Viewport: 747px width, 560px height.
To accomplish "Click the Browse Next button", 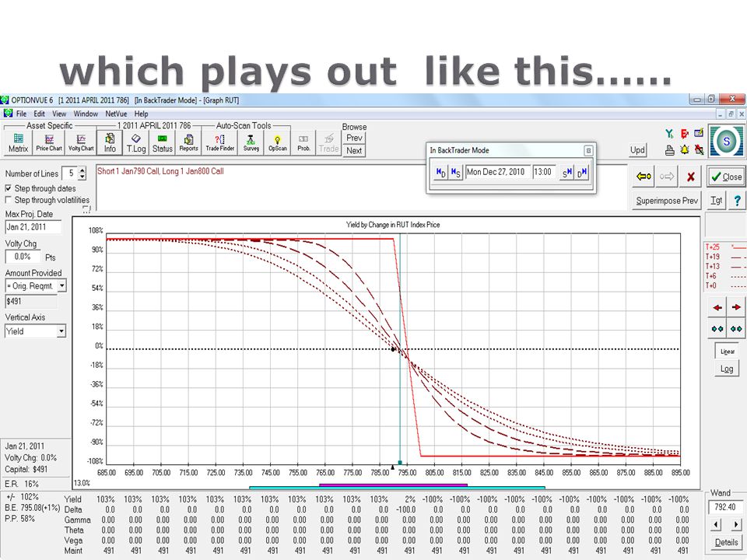I will [354, 151].
